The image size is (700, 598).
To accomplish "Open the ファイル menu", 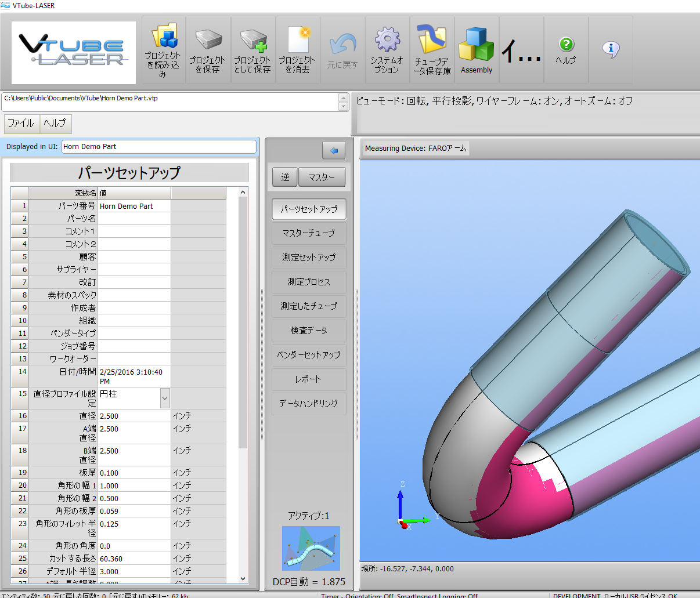I will pyautogui.click(x=21, y=123).
